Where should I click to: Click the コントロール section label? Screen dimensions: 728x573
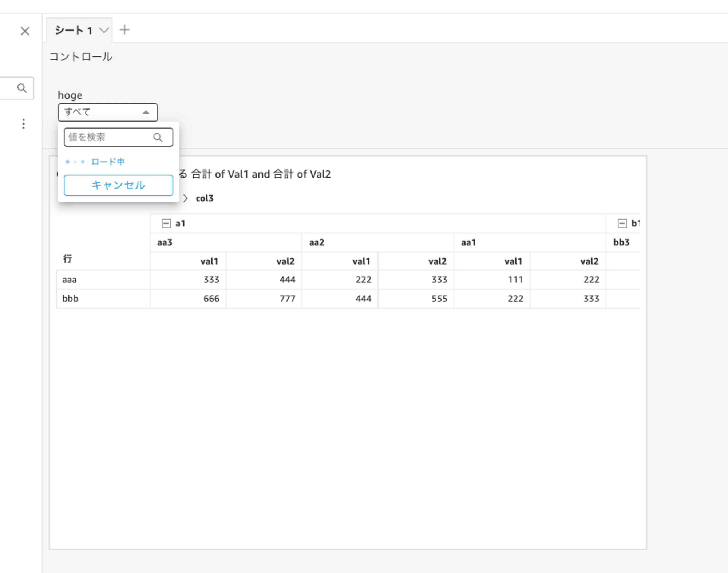click(81, 57)
